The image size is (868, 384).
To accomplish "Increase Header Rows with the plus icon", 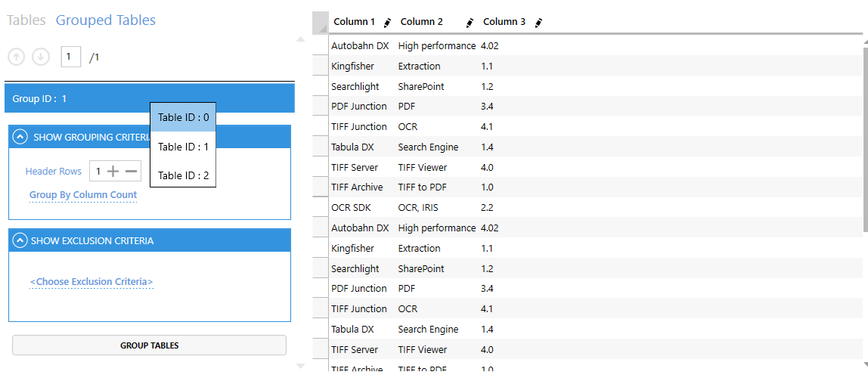I will click(113, 172).
